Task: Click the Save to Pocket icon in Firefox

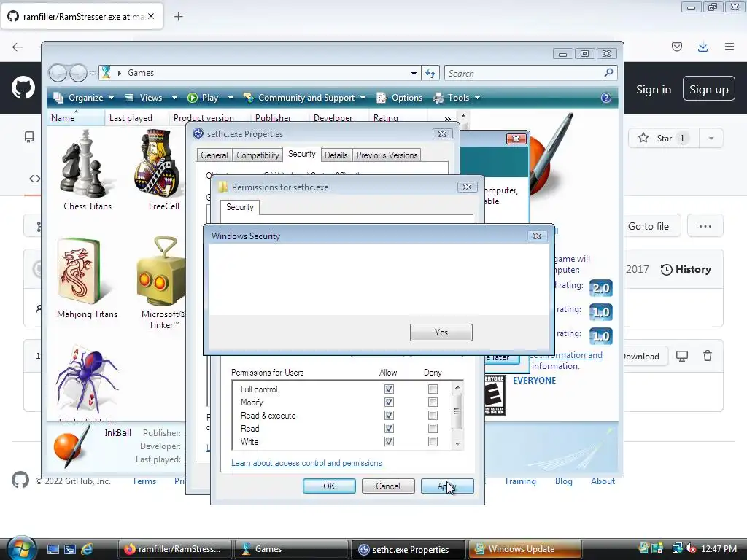Action: [676, 47]
